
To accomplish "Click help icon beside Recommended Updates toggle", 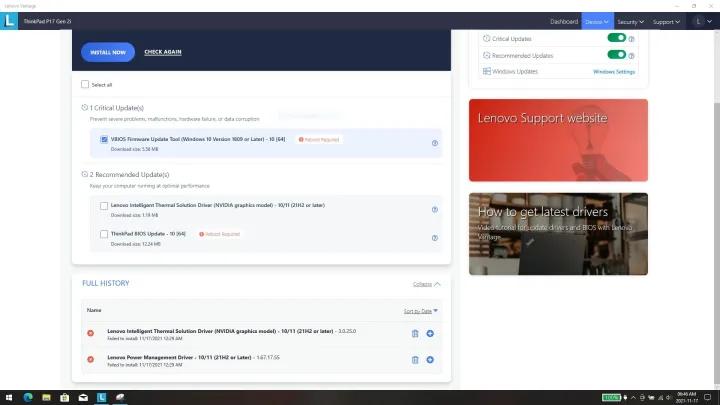I will point(631,56).
